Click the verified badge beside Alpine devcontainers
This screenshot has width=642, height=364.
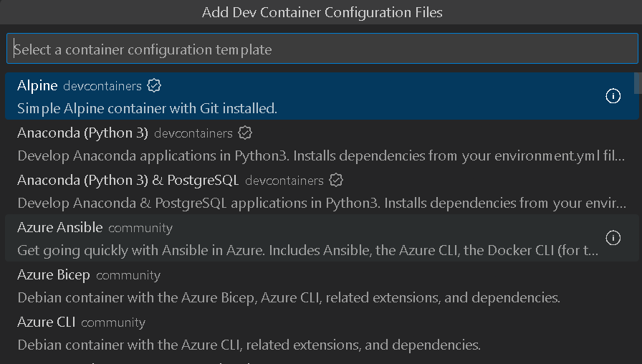[x=154, y=86]
